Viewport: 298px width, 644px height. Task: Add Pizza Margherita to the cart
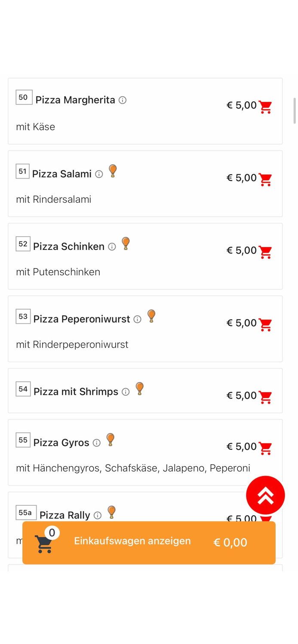click(x=265, y=107)
